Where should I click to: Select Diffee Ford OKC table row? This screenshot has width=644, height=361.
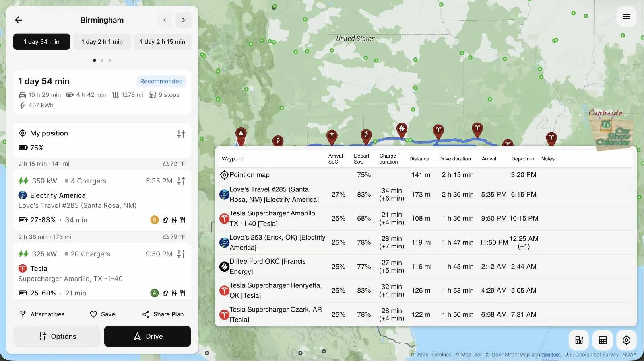tap(425, 267)
